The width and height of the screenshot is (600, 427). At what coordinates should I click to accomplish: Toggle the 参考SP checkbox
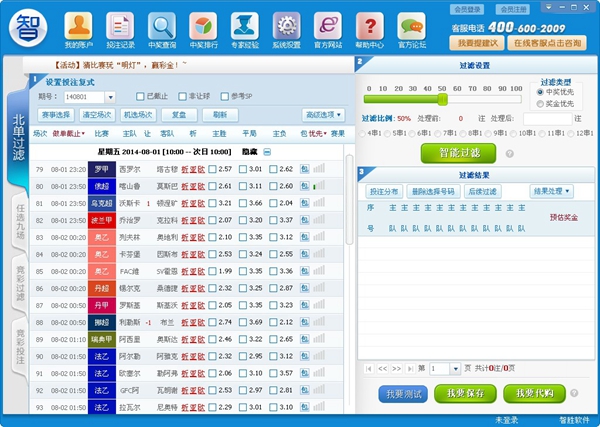tap(223, 97)
